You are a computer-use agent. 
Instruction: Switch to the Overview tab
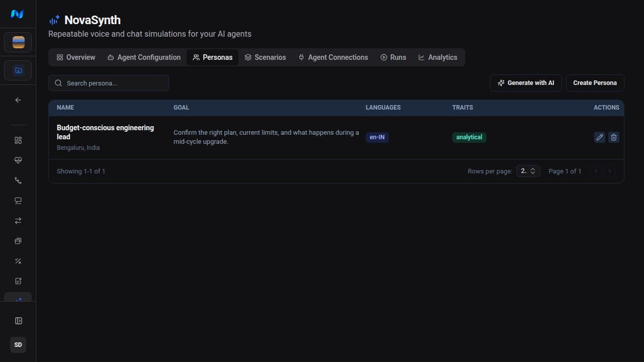tap(75, 57)
